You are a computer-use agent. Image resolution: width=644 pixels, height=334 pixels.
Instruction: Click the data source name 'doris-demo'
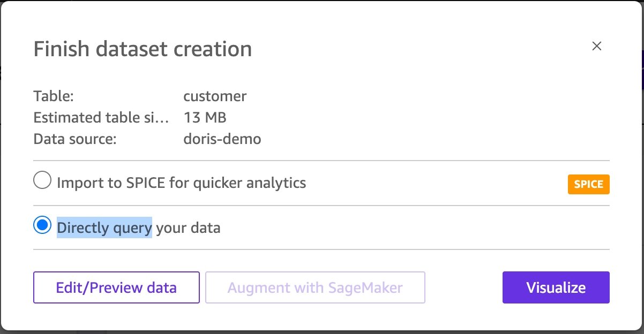click(x=222, y=139)
